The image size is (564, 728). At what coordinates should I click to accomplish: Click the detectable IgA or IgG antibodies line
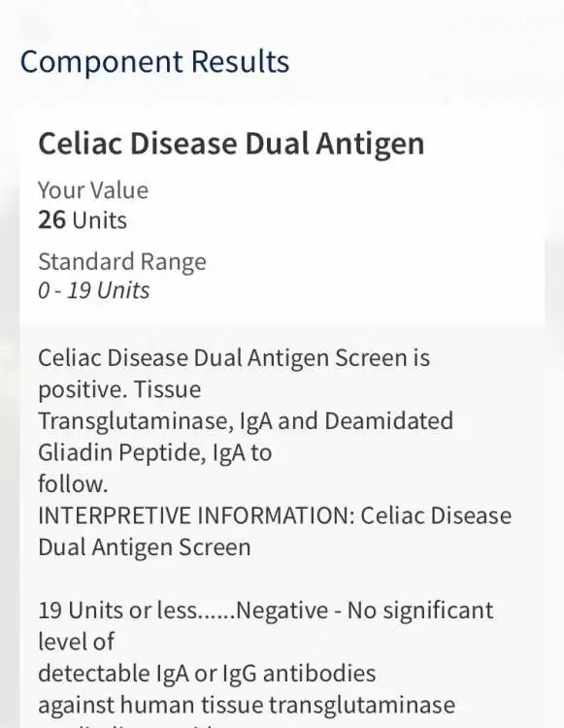click(x=207, y=674)
